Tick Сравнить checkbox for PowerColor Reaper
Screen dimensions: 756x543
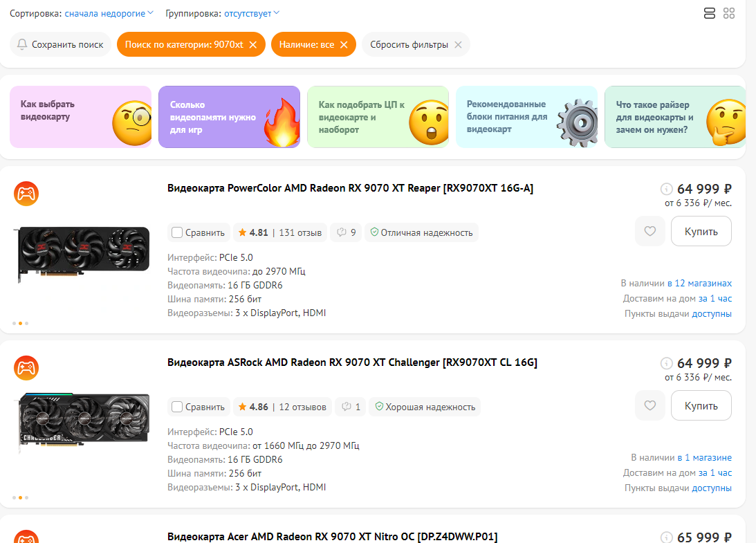[177, 232]
